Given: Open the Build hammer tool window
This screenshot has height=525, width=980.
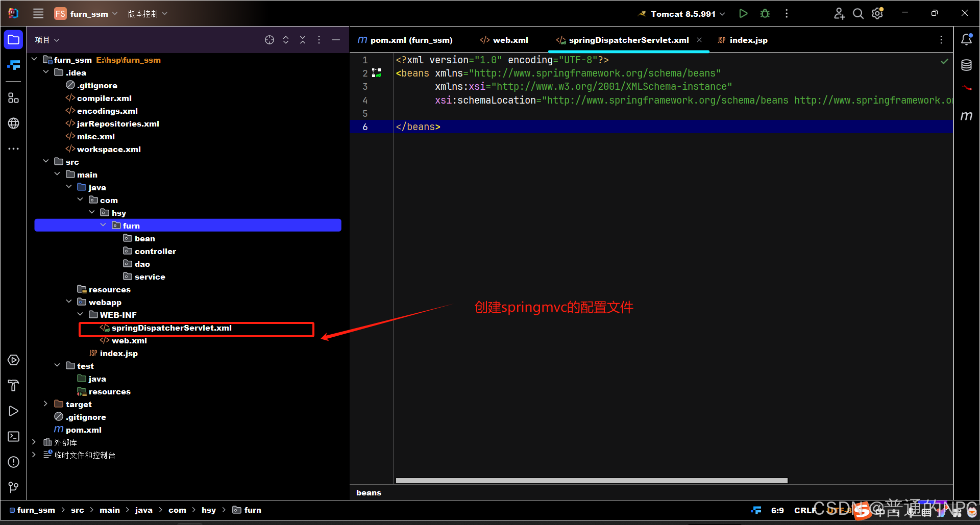Looking at the screenshot, I should click(14, 386).
